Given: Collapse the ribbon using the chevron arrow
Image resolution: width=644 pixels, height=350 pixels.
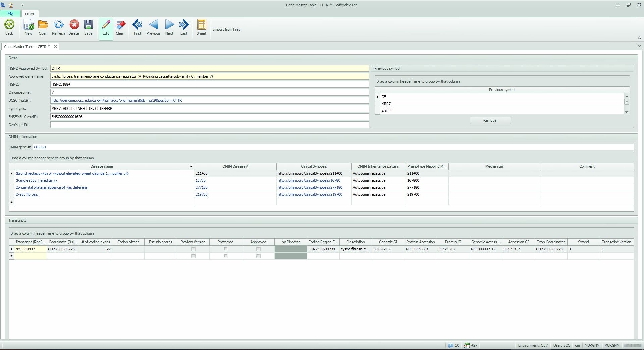Looking at the screenshot, I should [x=639, y=38].
